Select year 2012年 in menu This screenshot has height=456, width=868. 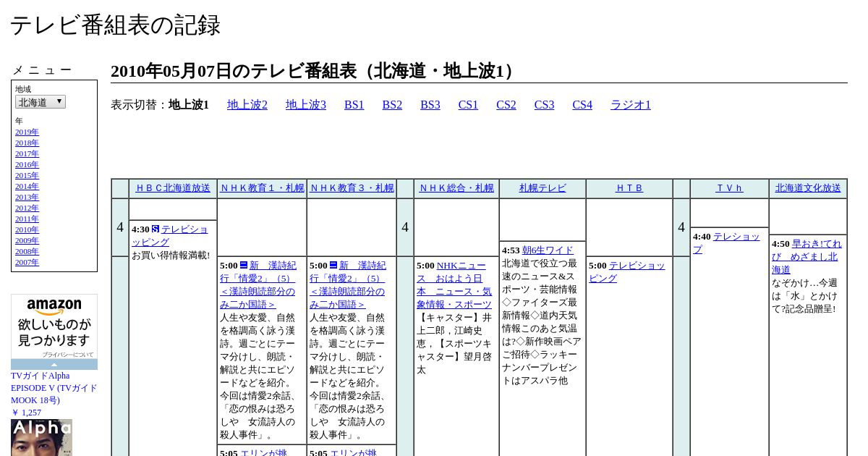click(x=27, y=208)
